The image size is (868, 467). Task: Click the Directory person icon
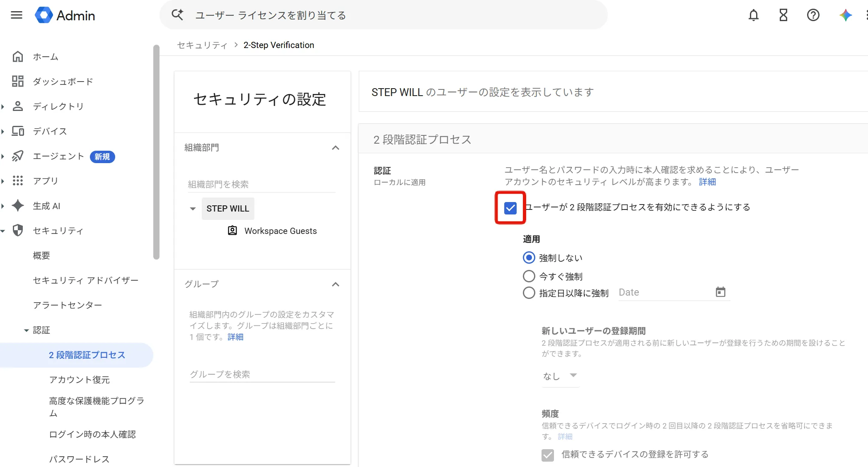tap(18, 106)
